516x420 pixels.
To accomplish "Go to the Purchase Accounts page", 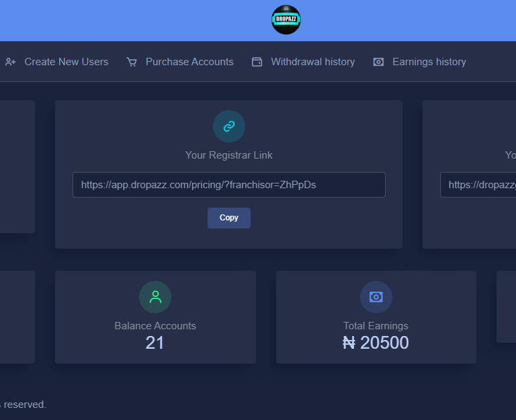I will pos(189,62).
